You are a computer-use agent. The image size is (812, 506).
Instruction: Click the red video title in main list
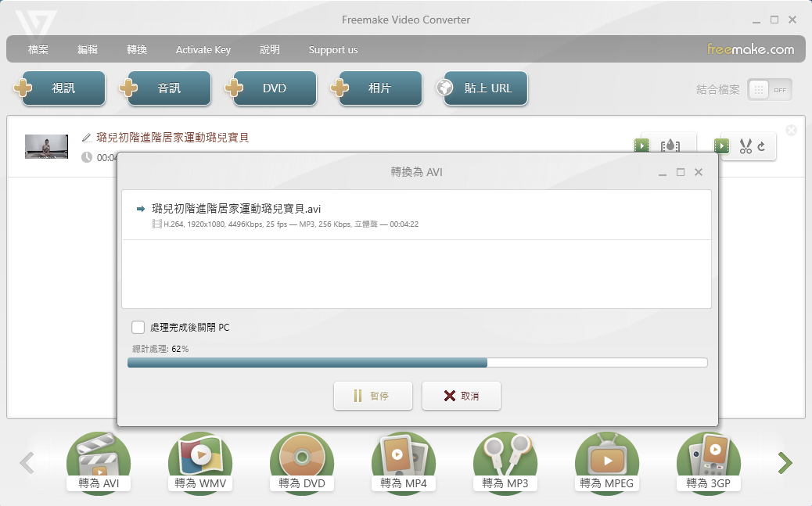[172, 137]
